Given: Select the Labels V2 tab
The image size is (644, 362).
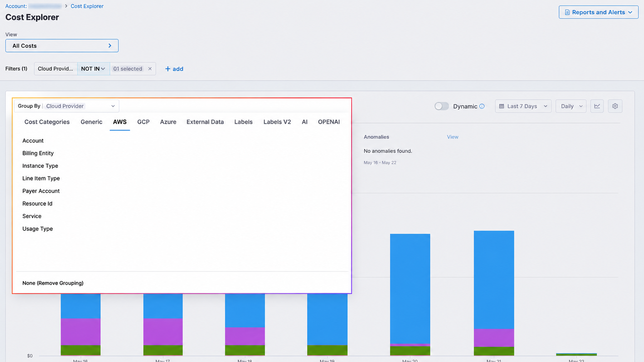Looking at the screenshot, I should point(277,122).
